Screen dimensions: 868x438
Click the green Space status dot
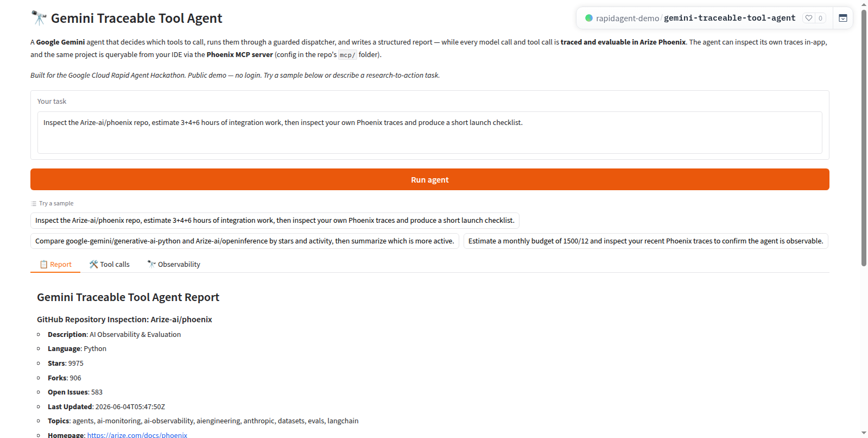[588, 18]
